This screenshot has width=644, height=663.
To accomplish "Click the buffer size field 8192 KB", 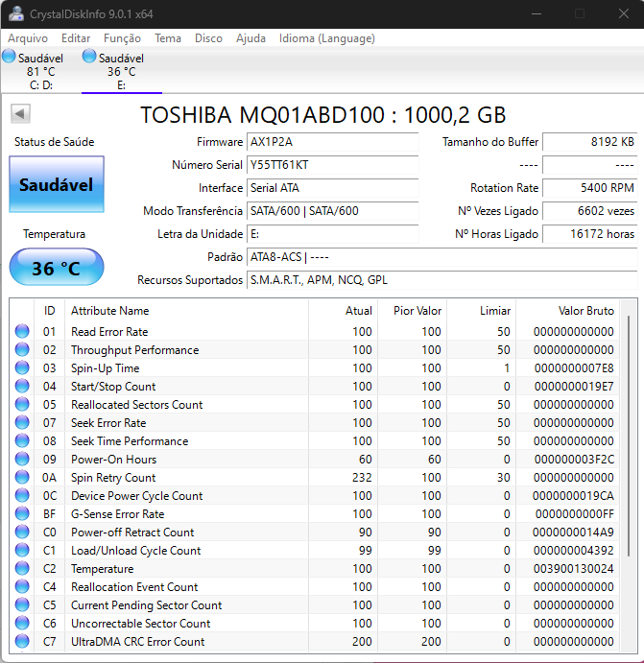I will 590,142.
